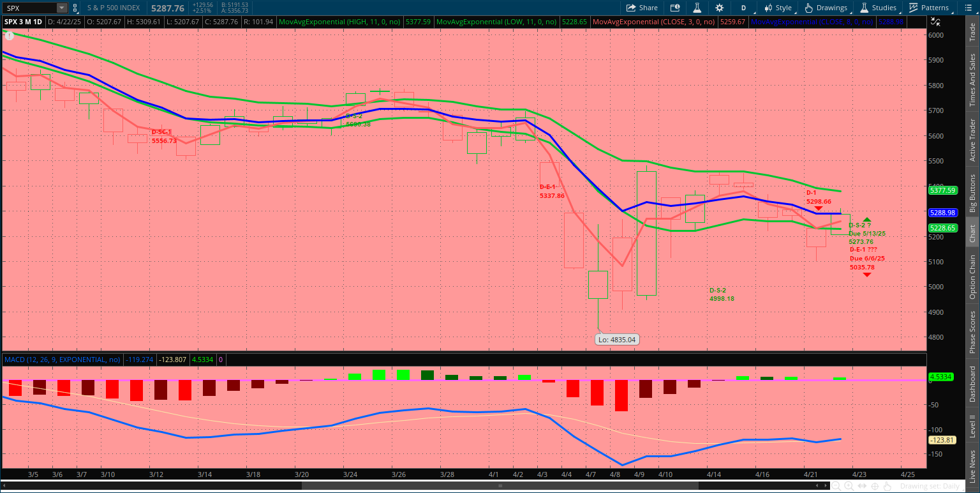Viewport: 980px width, 493px height.
Task: Click the symbol link clipboard icon
Action: click(76, 8)
